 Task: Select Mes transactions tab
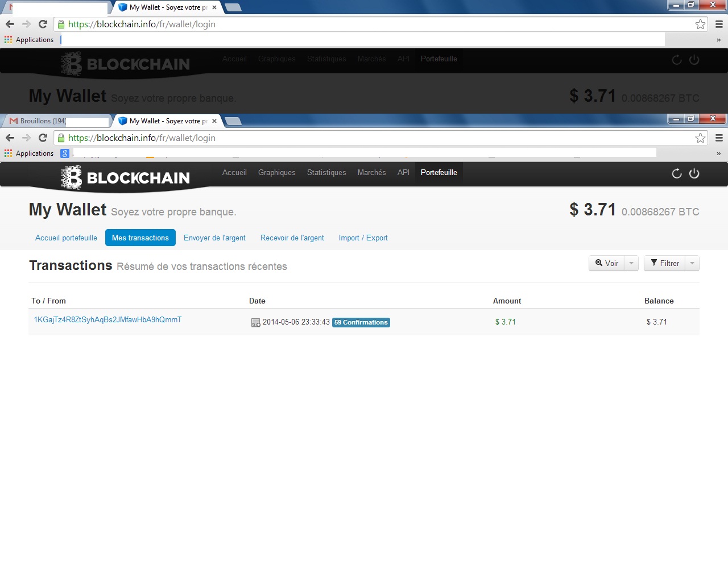pos(140,238)
